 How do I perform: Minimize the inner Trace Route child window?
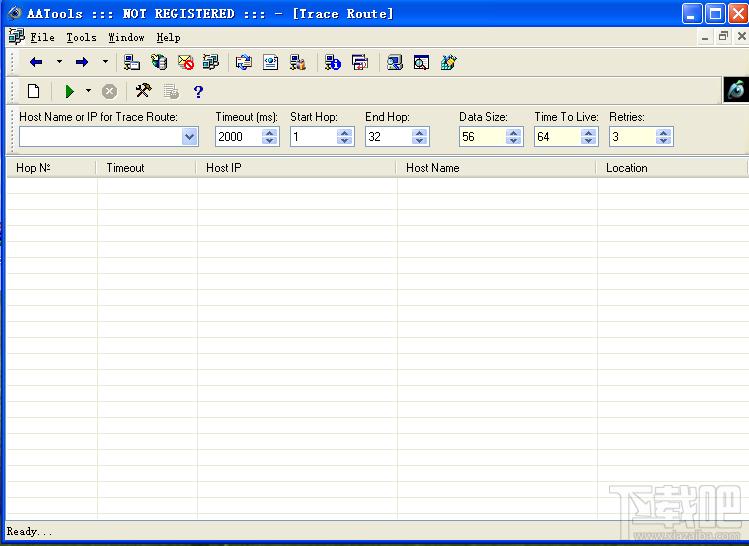[705, 37]
